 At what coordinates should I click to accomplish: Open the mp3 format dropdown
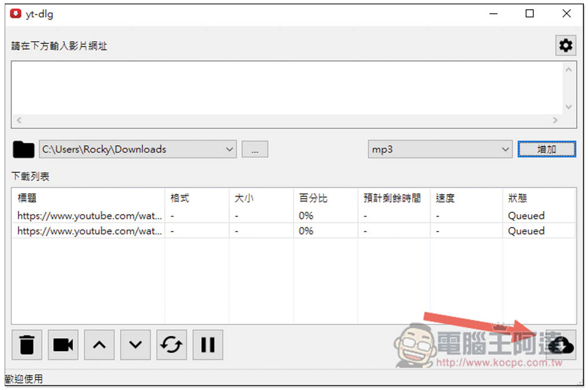tap(440, 149)
